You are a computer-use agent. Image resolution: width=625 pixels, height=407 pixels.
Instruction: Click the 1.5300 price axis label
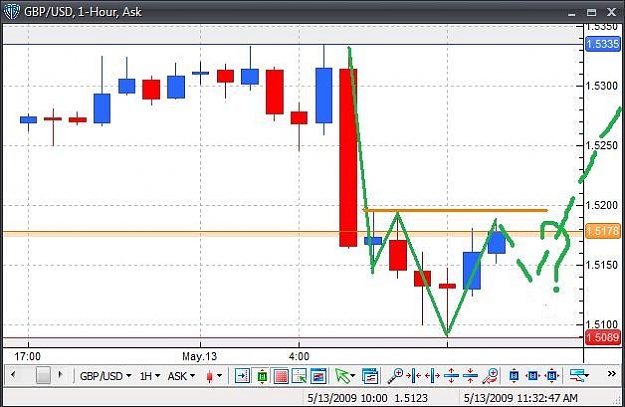pyautogui.click(x=601, y=86)
